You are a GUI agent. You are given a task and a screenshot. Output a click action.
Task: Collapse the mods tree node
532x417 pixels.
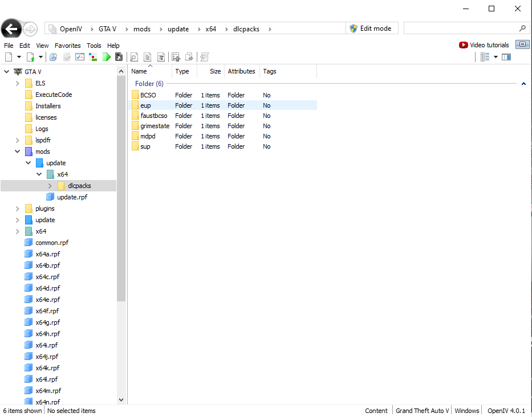tap(18, 152)
